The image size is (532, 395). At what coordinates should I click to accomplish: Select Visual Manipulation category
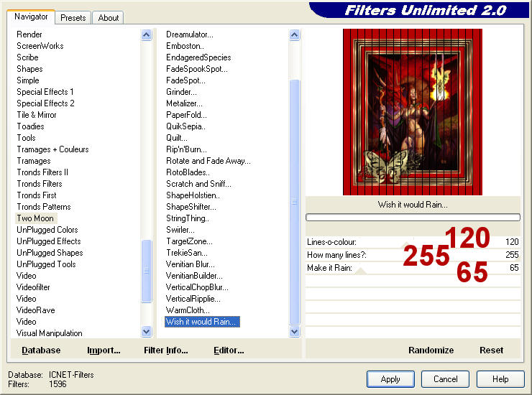click(x=49, y=333)
